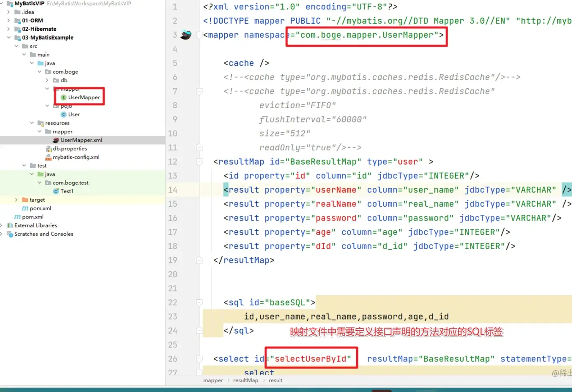Select UserMapper.xml in the project tree
Image resolution: width=572 pixels, height=392 pixels.
81,140
